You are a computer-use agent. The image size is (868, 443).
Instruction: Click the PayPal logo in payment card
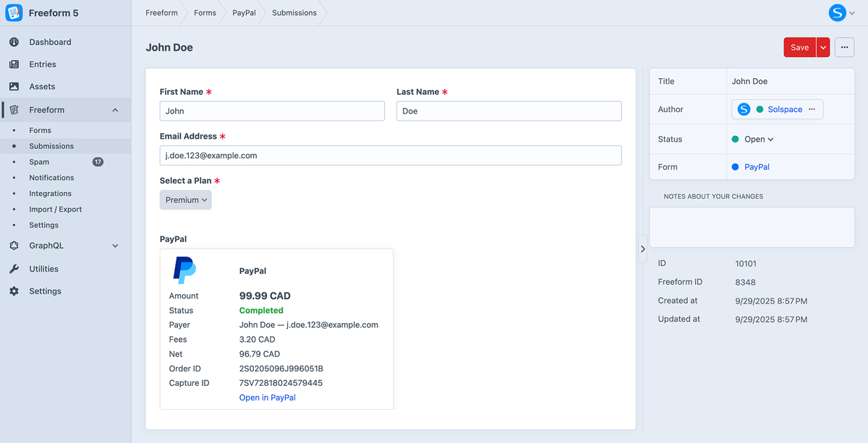(184, 270)
